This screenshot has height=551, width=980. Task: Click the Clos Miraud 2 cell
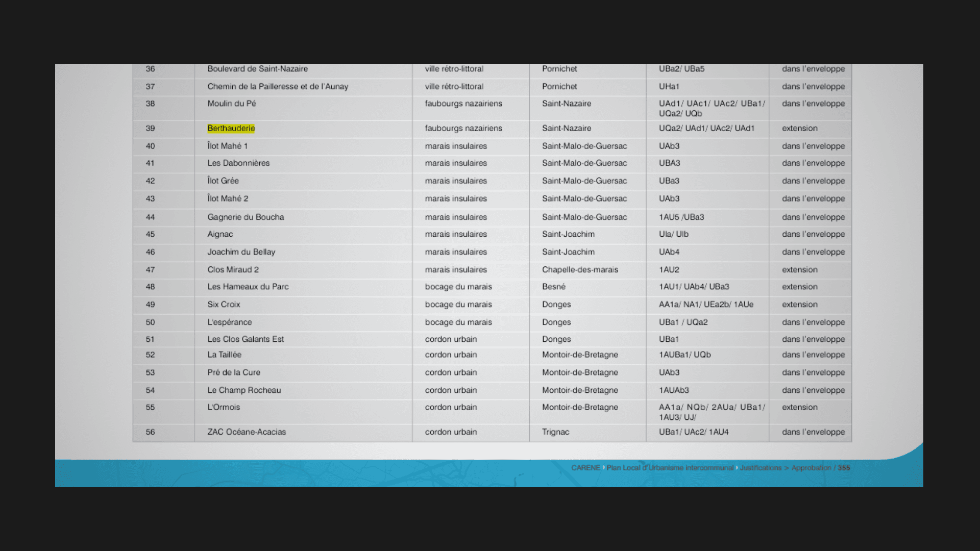coord(233,269)
